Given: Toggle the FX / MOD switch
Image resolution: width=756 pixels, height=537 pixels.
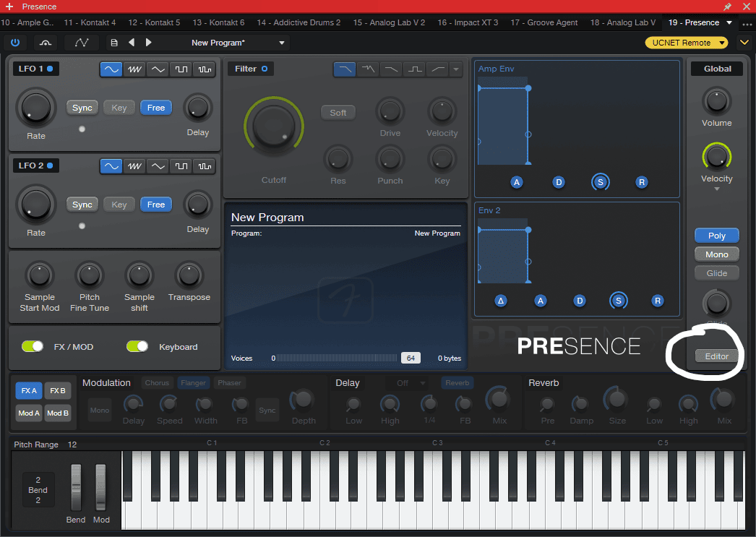Looking at the screenshot, I should (33, 347).
